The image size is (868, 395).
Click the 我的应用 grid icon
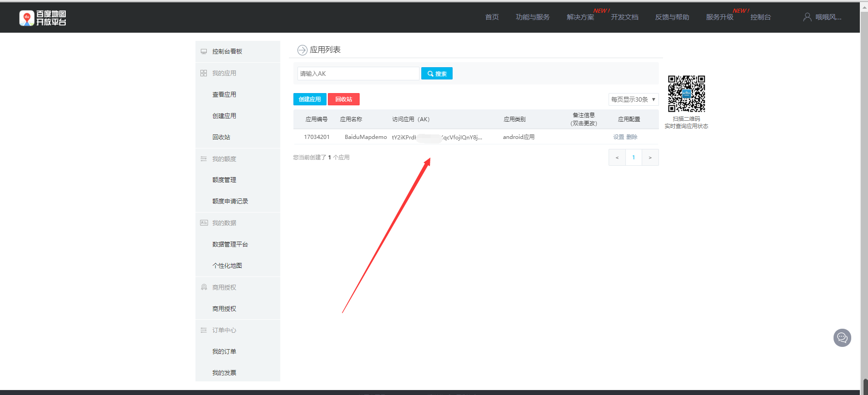(x=204, y=73)
